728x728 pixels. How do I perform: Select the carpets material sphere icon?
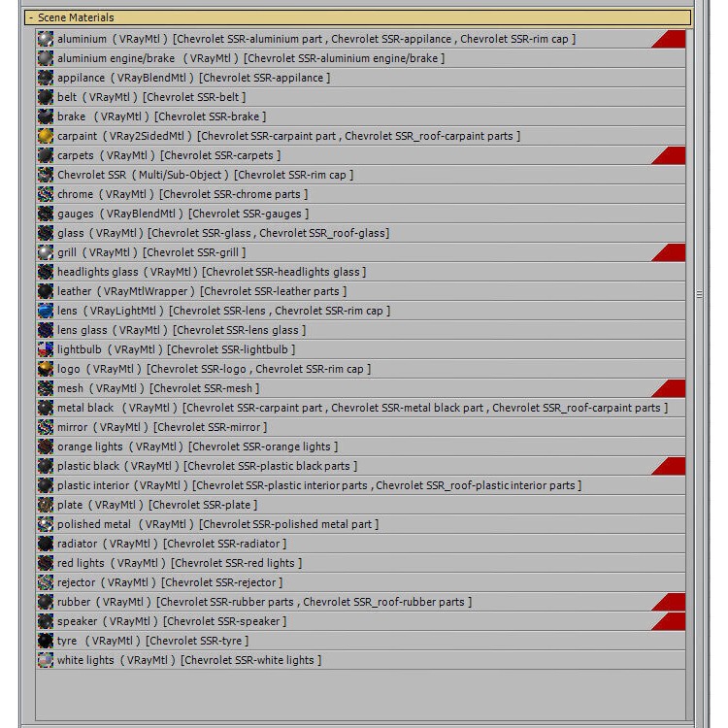click(x=46, y=155)
